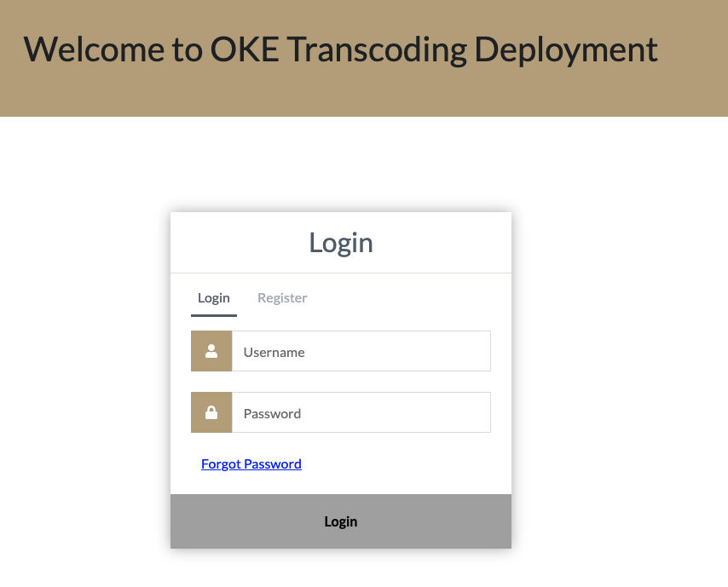Click the 'Welcome to OKE Transcoding Deployment' heading
The height and width of the screenshot is (587, 728).
click(340, 49)
